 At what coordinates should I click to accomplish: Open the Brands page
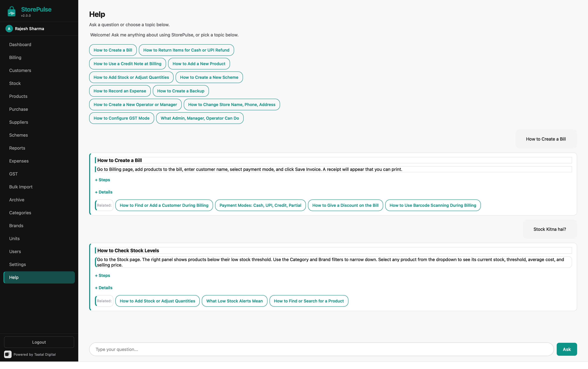[39, 226]
